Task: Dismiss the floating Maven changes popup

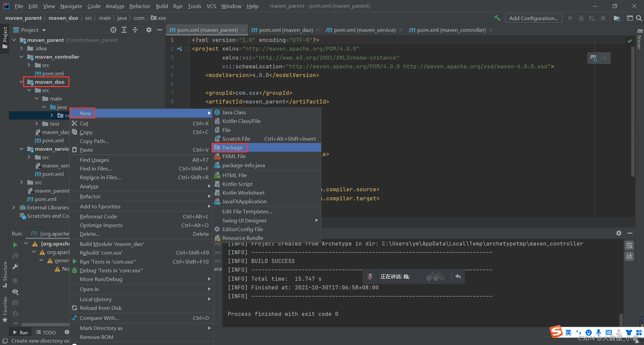Action: pyautogui.click(x=605, y=58)
